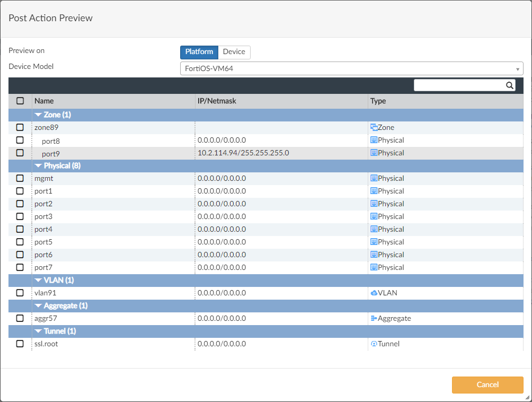
Task: Open the Device Model dropdown
Action: [518, 68]
